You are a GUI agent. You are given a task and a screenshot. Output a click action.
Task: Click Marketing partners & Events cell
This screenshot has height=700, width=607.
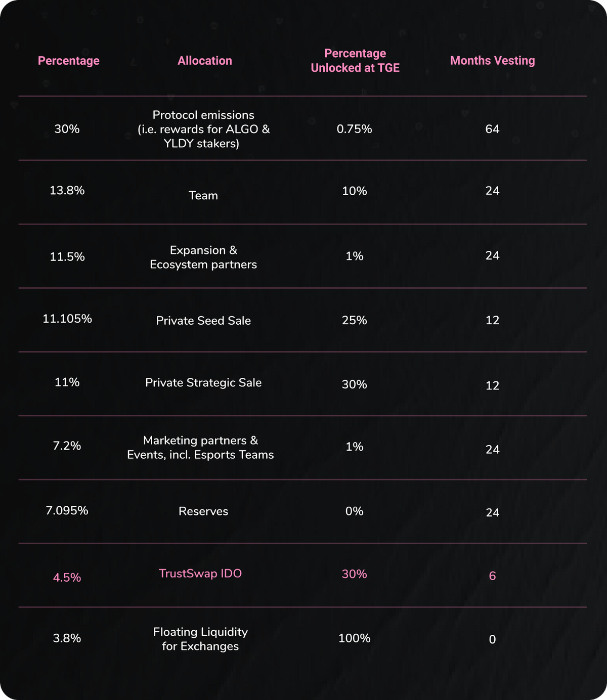pyautogui.click(x=200, y=448)
